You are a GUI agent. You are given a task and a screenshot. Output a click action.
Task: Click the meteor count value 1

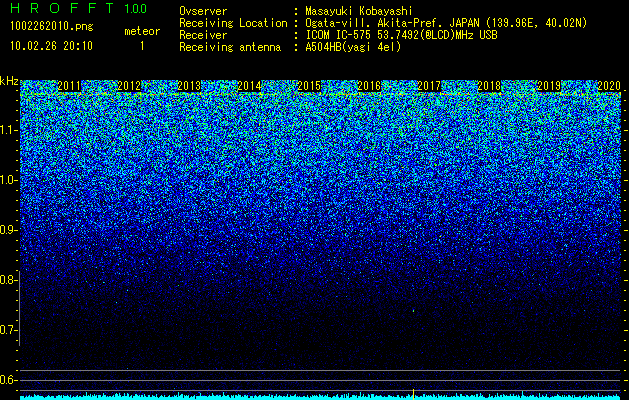pos(142,46)
